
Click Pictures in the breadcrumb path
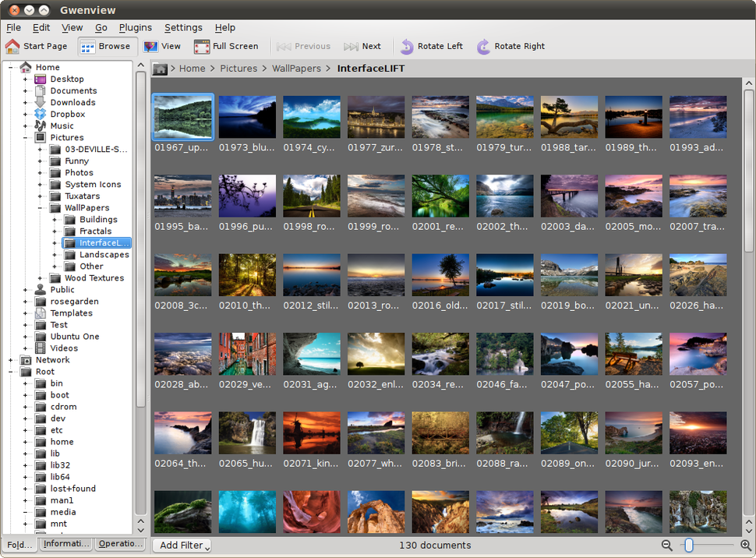[x=238, y=69]
